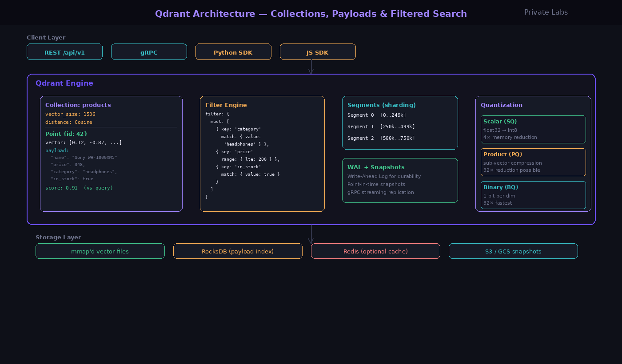Click the 32× reduction possible line
This screenshot has width=622, height=364.
[x=512, y=170]
